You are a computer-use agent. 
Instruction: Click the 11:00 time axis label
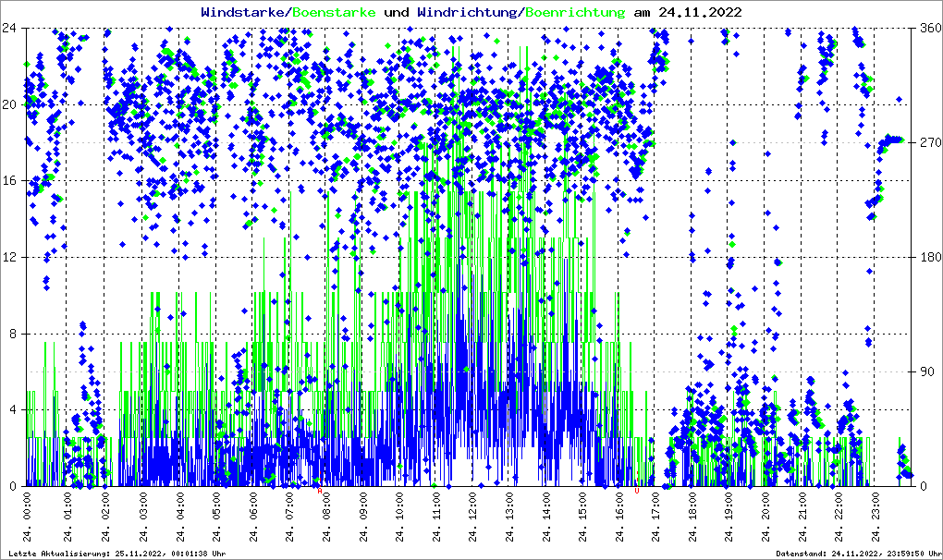(436, 517)
